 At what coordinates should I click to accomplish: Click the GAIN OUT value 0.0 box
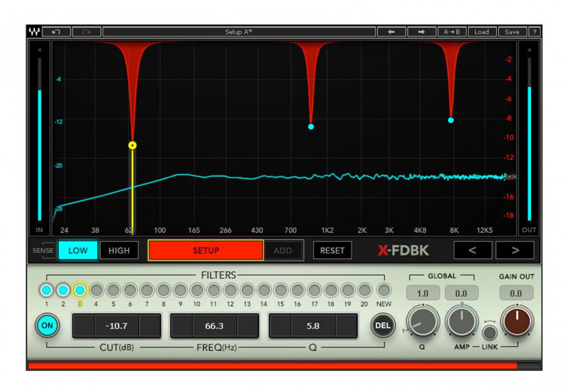click(516, 293)
